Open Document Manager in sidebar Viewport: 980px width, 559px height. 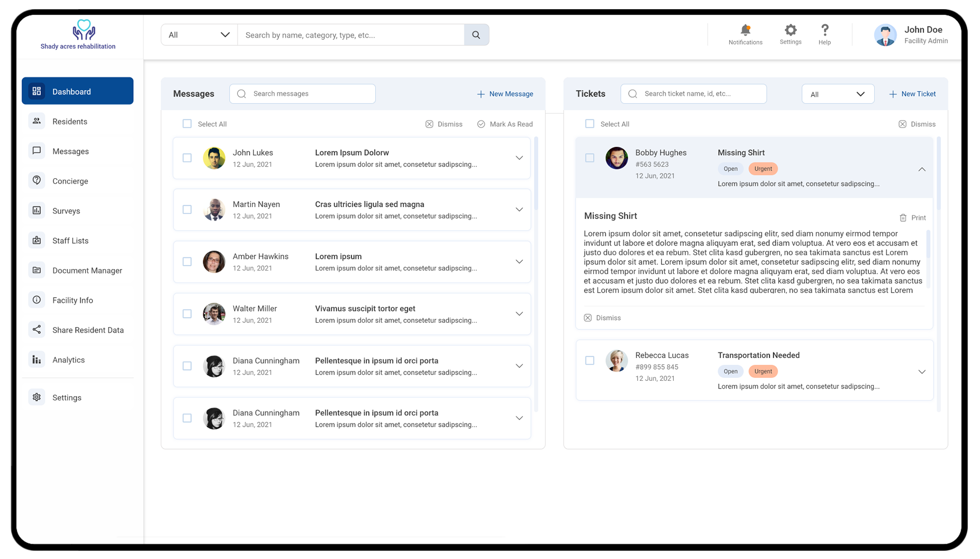tap(78, 270)
